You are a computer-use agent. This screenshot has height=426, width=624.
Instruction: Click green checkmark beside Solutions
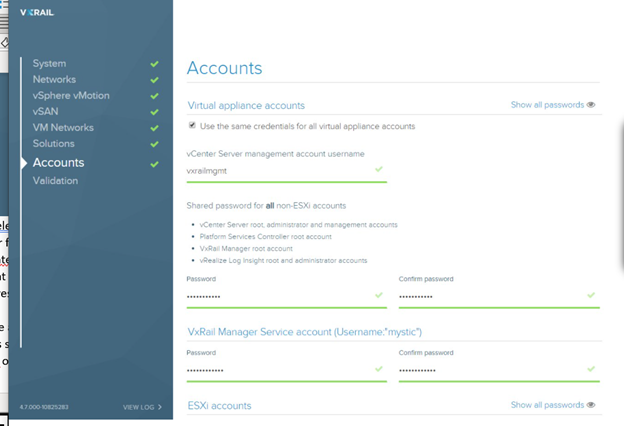(154, 144)
